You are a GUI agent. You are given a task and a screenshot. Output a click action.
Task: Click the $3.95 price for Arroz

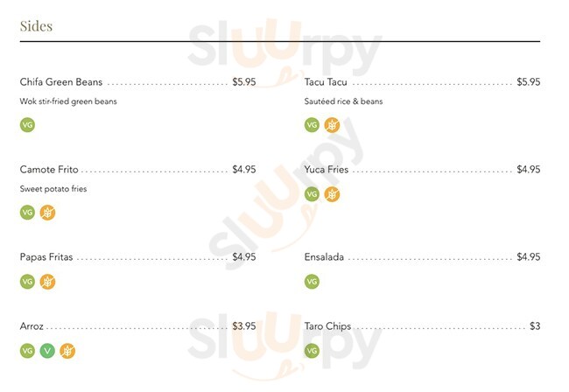pyautogui.click(x=244, y=326)
